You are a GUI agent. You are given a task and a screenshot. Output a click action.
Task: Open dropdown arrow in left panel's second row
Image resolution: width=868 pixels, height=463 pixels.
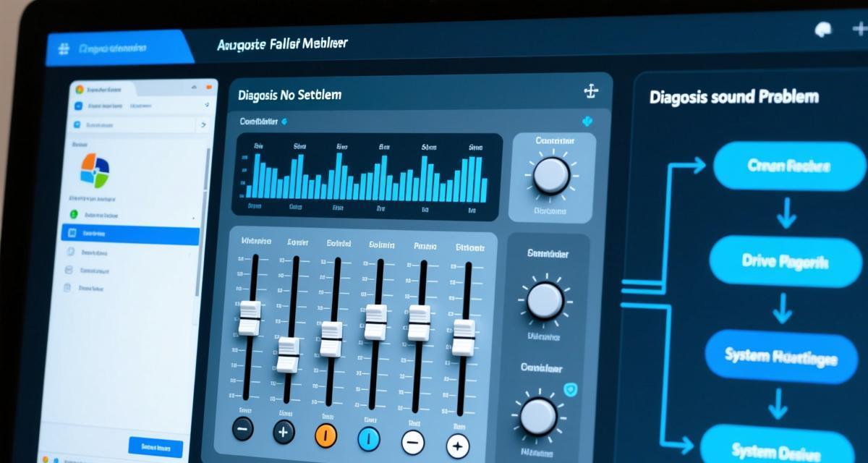[207, 106]
